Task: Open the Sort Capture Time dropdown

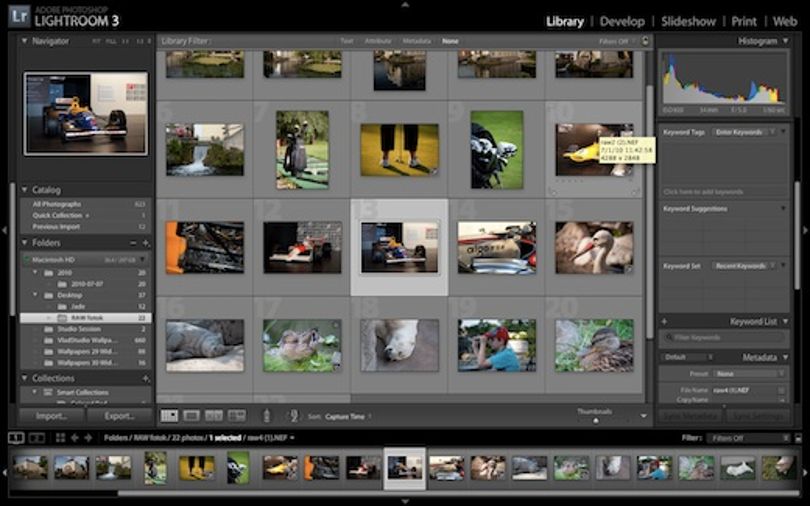Action: click(x=348, y=416)
